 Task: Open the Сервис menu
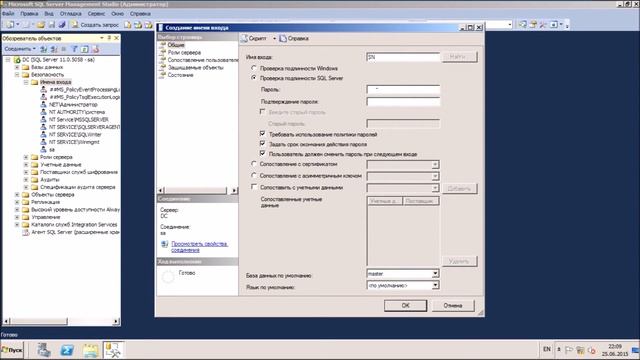coord(96,13)
